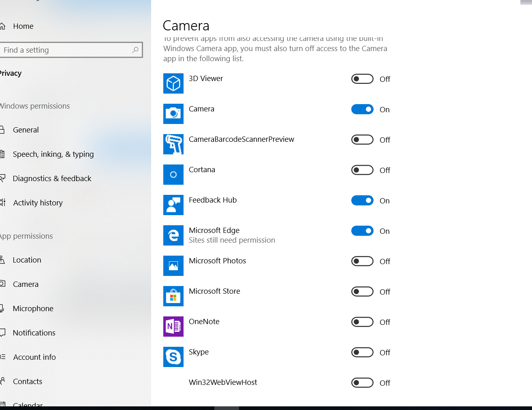Go to Settings Home
The image size is (532, 410).
(x=23, y=26)
